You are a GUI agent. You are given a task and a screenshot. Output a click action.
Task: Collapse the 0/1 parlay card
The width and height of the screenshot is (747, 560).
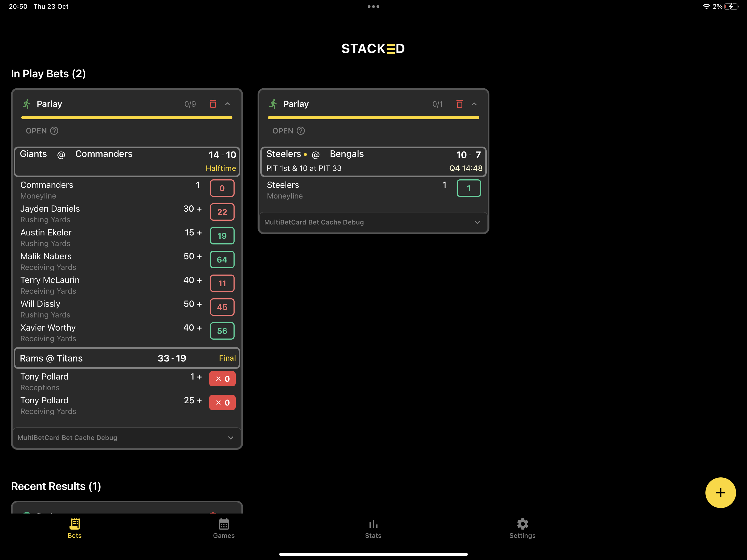(x=474, y=104)
